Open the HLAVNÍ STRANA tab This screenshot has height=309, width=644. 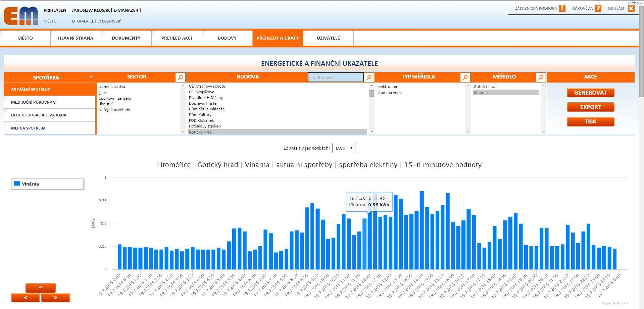76,38
